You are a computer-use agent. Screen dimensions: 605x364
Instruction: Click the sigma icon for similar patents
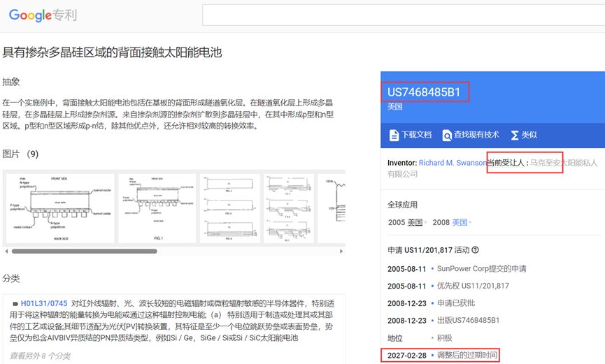(515, 135)
